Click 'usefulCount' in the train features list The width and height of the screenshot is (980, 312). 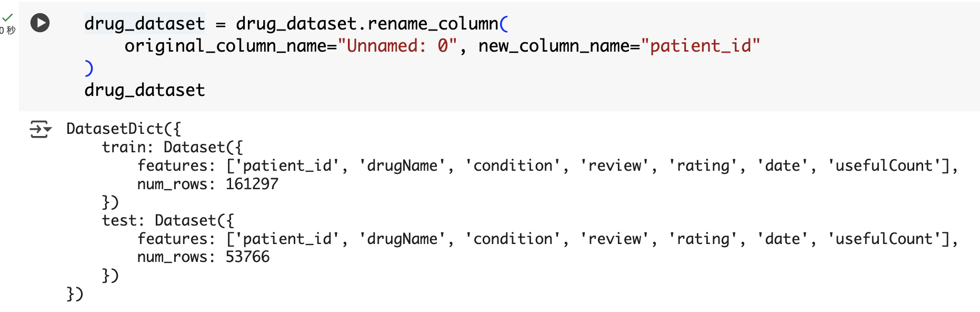click(884, 165)
